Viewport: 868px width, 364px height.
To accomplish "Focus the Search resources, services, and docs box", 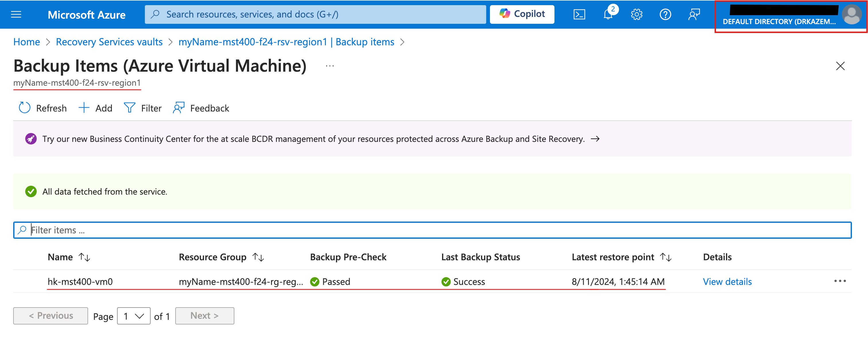I will 316,14.
